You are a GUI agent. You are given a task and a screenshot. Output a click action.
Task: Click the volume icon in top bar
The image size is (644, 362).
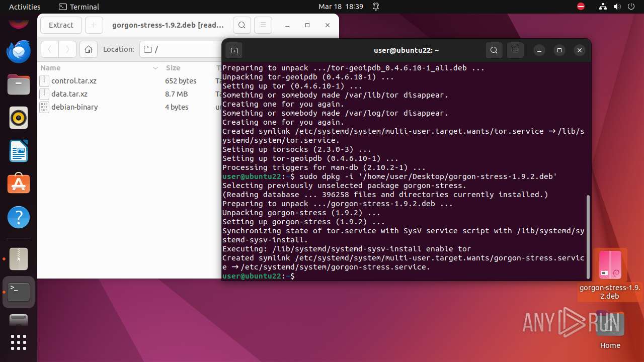[x=617, y=7]
